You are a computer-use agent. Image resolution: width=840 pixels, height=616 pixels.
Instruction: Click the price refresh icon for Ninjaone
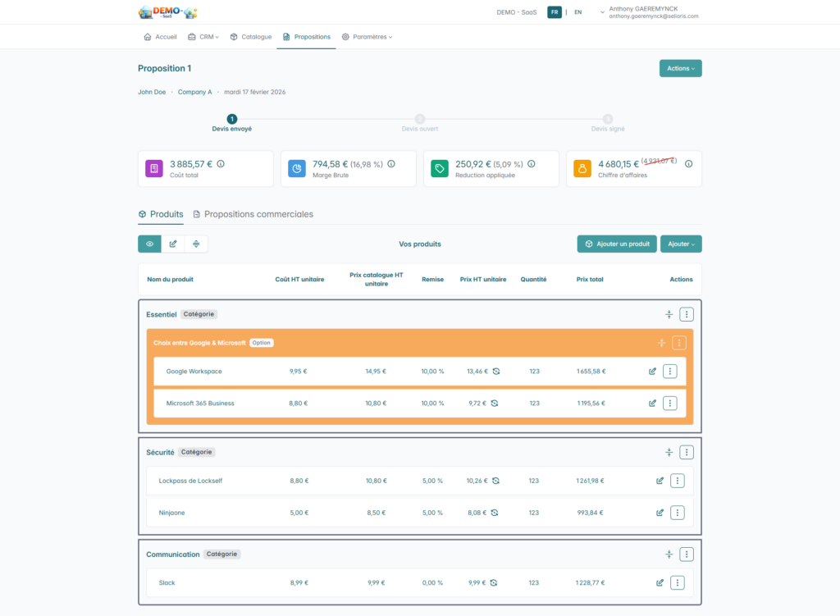[495, 513]
